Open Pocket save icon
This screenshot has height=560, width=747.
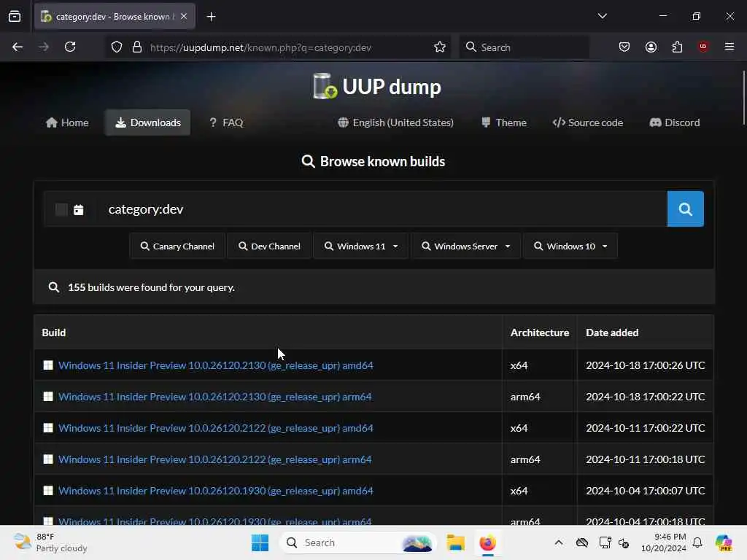click(x=624, y=47)
